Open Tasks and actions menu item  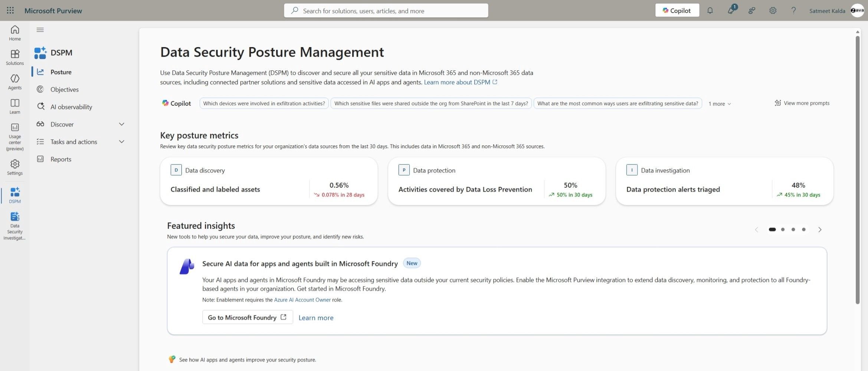click(x=79, y=142)
